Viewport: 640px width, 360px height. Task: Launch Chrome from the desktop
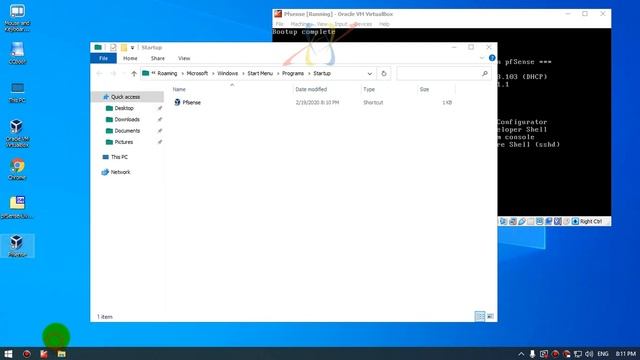pos(17,169)
